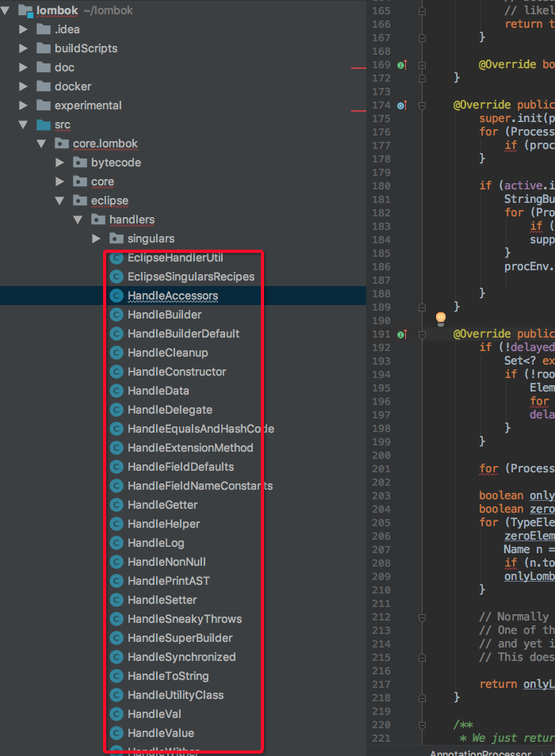Click the lombok project module icon
Screen dimensions: 555x756
pos(25,10)
